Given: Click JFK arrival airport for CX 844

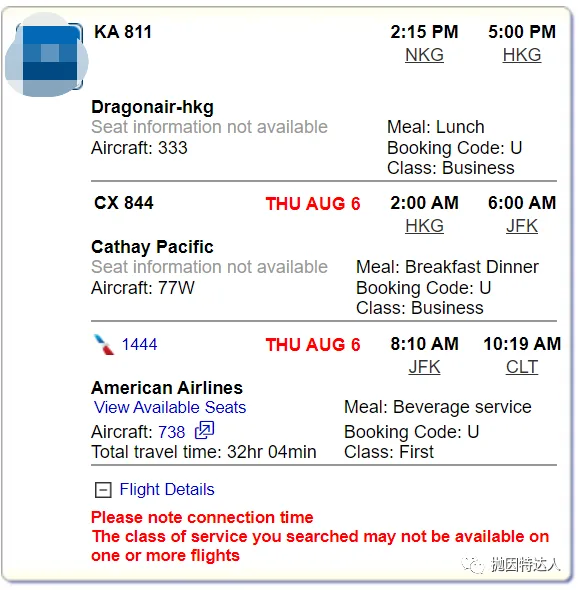Looking at the screenshot, I should pyautogui.click(x=522, y=226).
